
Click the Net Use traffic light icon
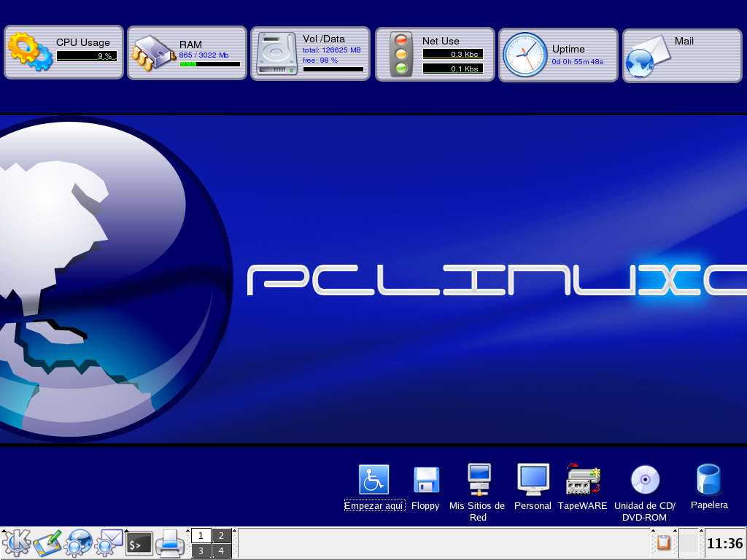click(x=401, y=55)
